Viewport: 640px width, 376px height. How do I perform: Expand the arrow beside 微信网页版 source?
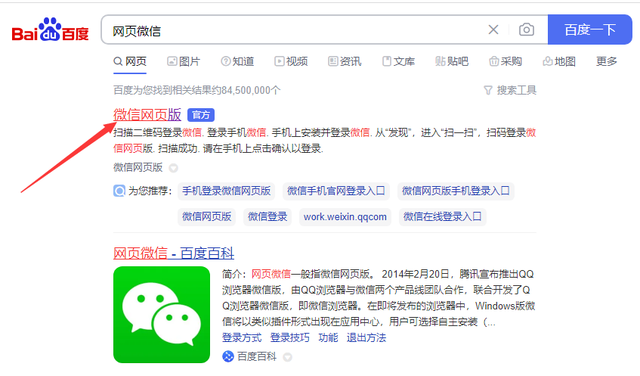[x=173, y=168]
